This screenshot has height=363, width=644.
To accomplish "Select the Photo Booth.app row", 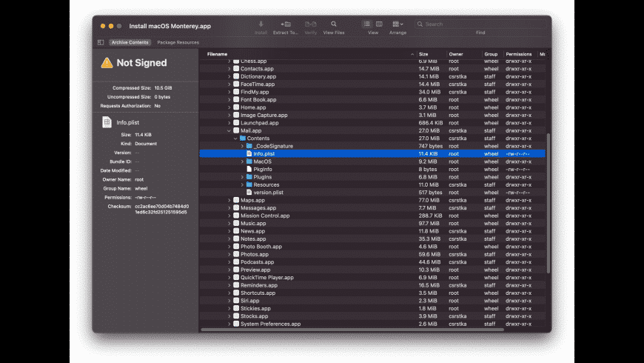I will (x=372, y=247).
